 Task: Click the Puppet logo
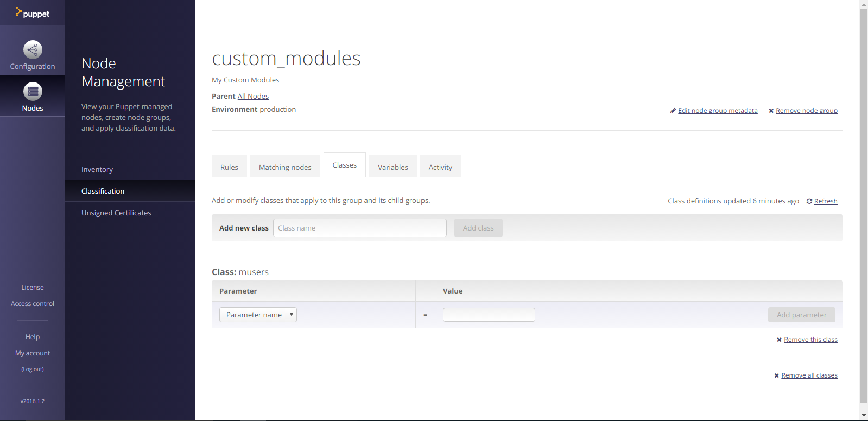33,12
